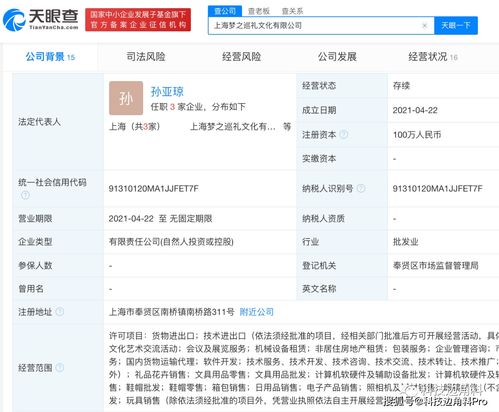Click the help icon beside 注册地址
Image resolution: width=499 pixels, height=412 pixels.
[x=60, y=312]
